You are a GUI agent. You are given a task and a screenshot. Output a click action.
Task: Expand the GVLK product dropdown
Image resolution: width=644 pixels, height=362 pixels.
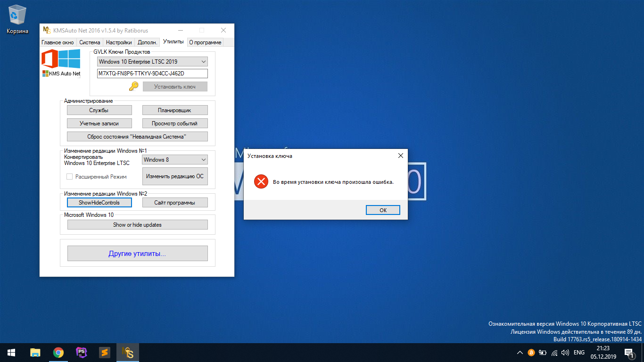click(x=204, y=62)
